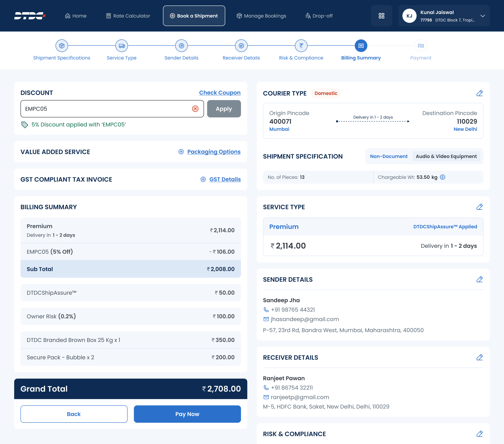504x444 pixels.
Task: Edit the Courier Type section
Action: [x=480, y=93]
